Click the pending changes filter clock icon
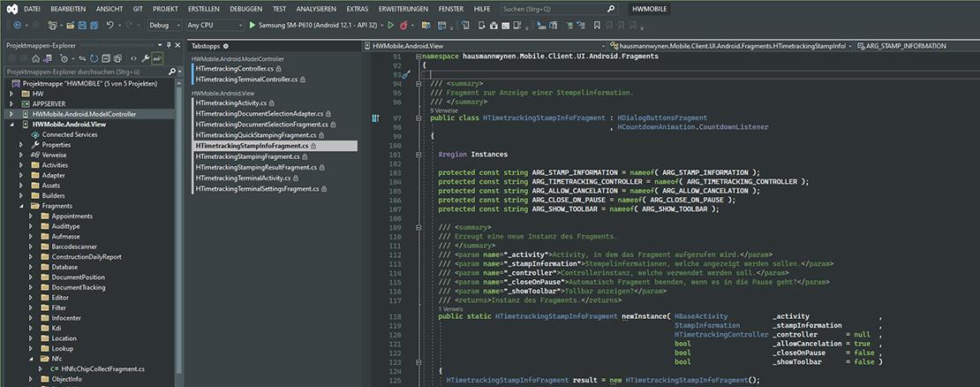 tap(64, 58)
